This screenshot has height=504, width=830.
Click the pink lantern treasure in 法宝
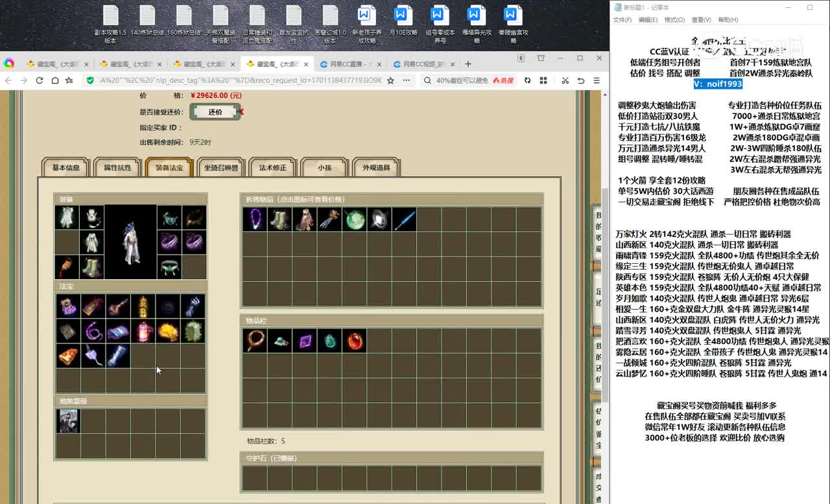click(143, 331)
